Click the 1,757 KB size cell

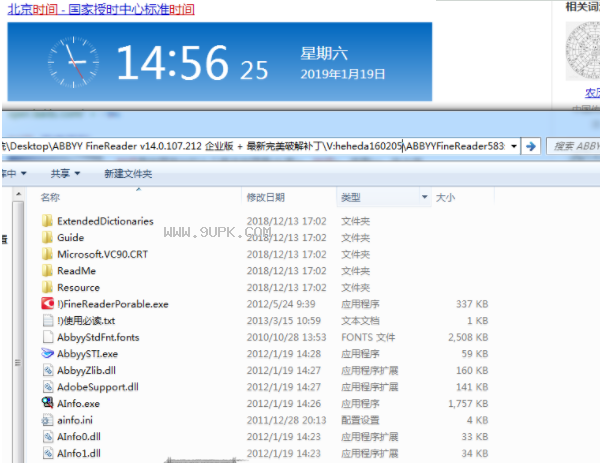click(468, 403)
